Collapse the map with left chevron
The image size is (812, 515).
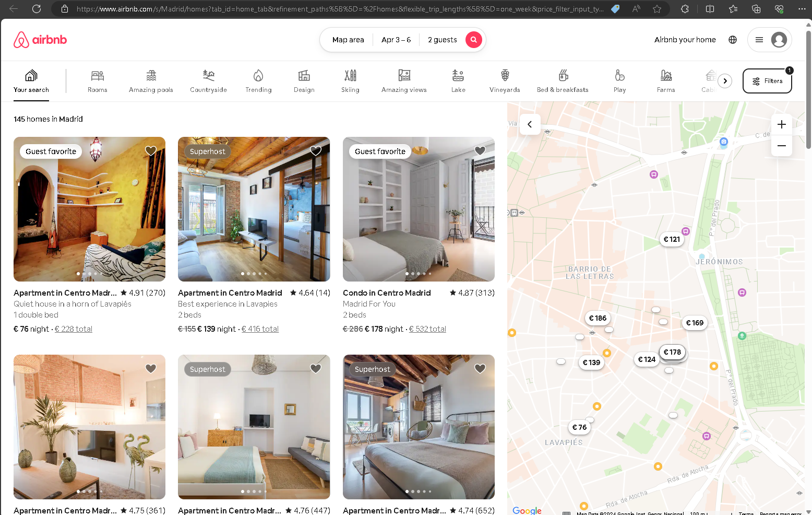[x=530, y=124]
